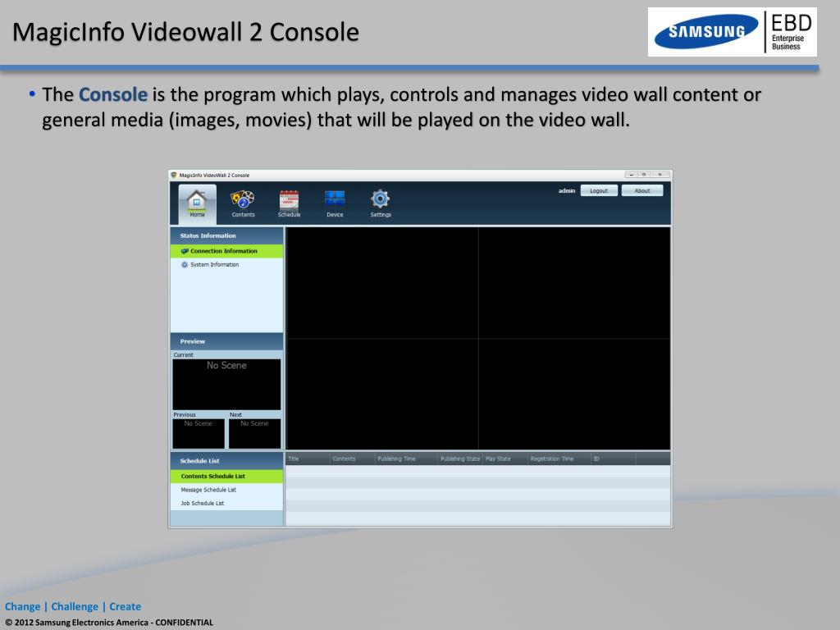The image size is (840, 630).
Task: Sort table by Title column
Action: point(308,459)
